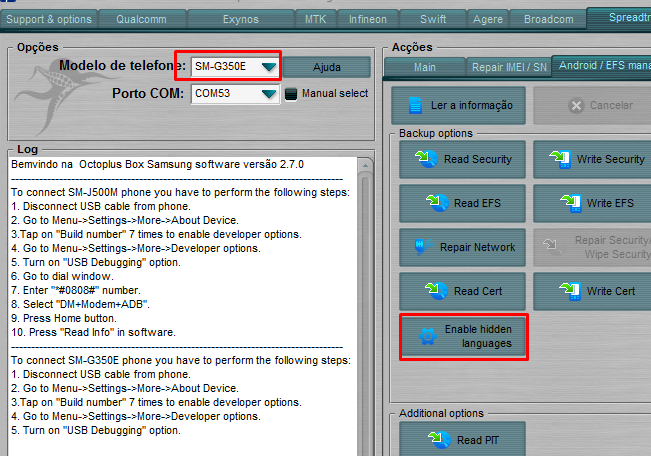Switch to the Support & options tab

49,19
